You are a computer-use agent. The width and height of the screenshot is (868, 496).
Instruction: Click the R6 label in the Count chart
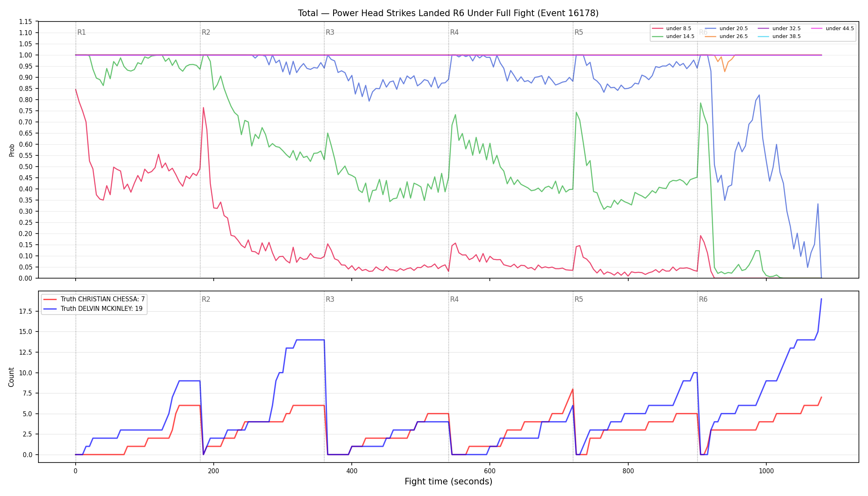pyautogui.click(x=703, y=299)
